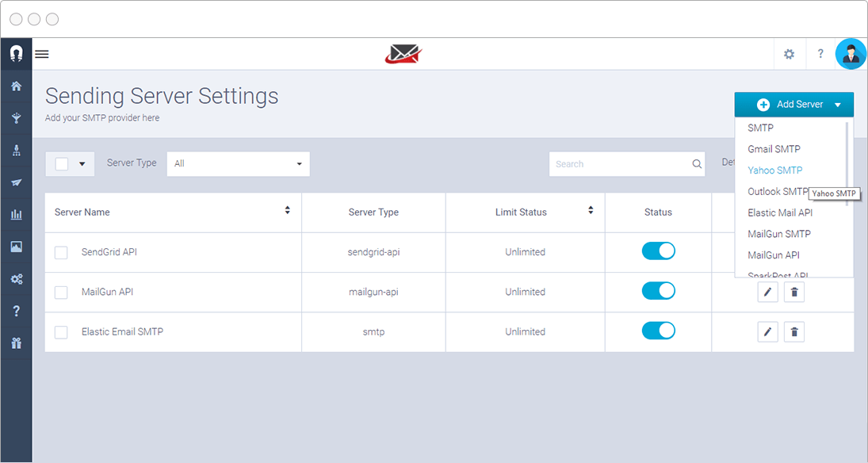Choose MailGun API from the menu
This screenshot has width=868, height=463.
(774, 254)
